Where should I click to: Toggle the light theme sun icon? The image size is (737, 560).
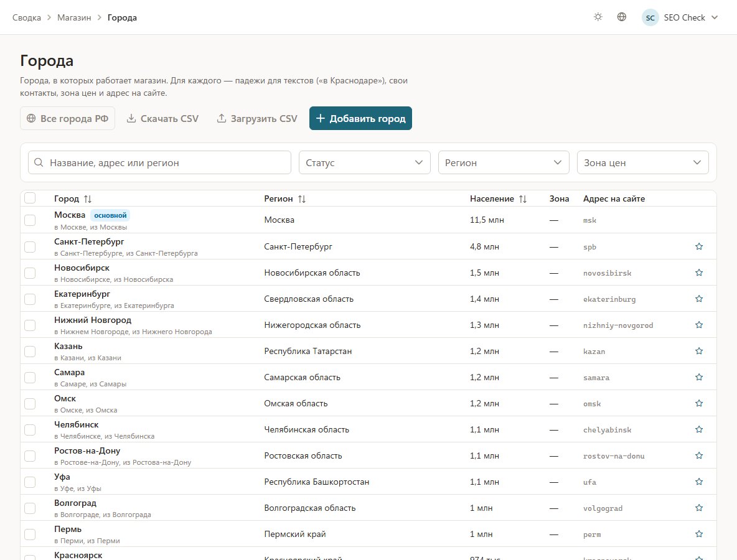(x=598, y=17)
